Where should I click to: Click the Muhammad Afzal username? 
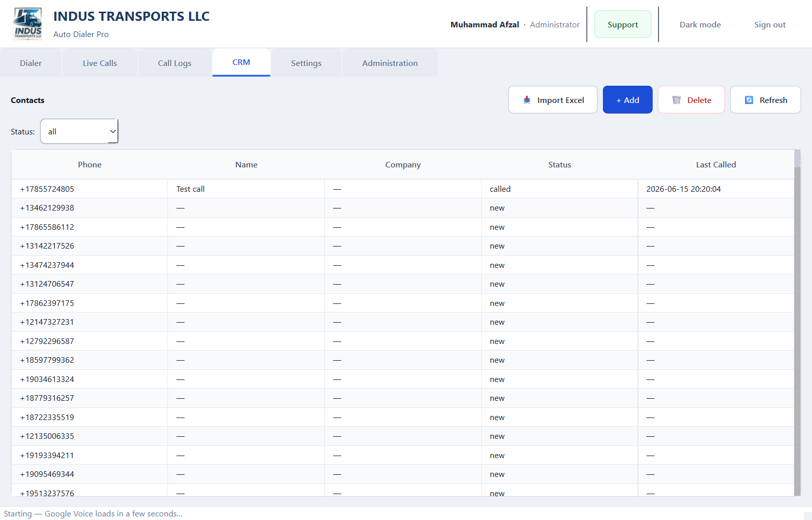coord(485,24)
